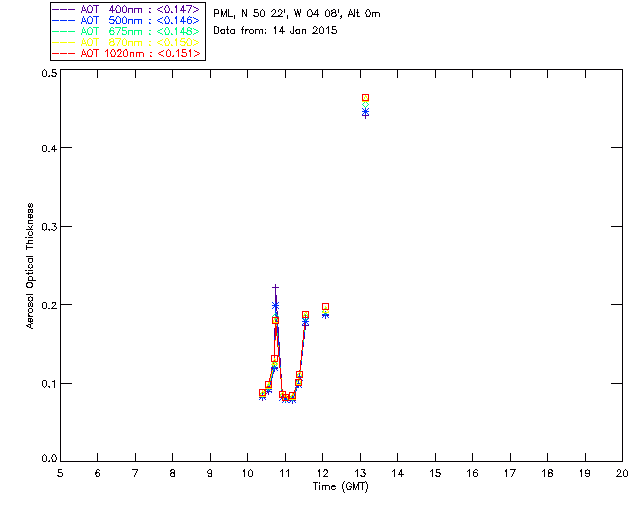Click the y-axis tick label 0.3
This screenshot has width=640, height=512.
[x=49, y=227]
